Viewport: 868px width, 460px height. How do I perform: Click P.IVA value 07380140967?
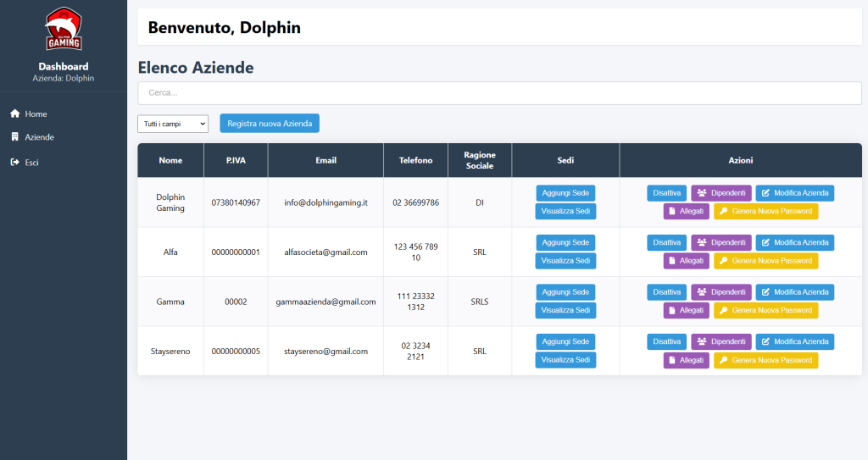tap(236, 202)
